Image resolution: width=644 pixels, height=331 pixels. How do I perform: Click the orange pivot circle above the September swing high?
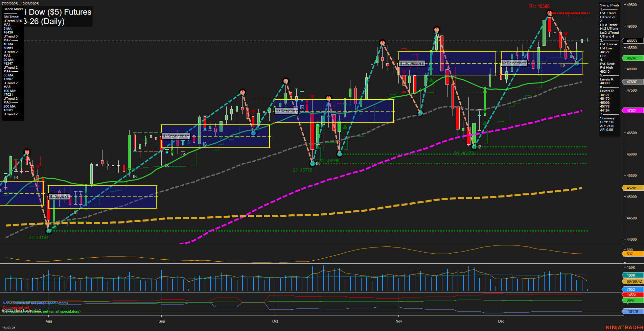coord(243,91)
